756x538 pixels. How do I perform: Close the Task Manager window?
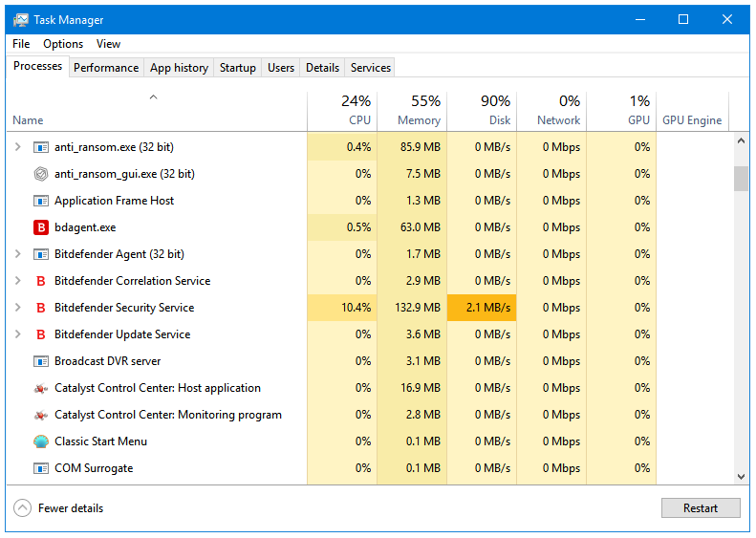tap(727, 20)
